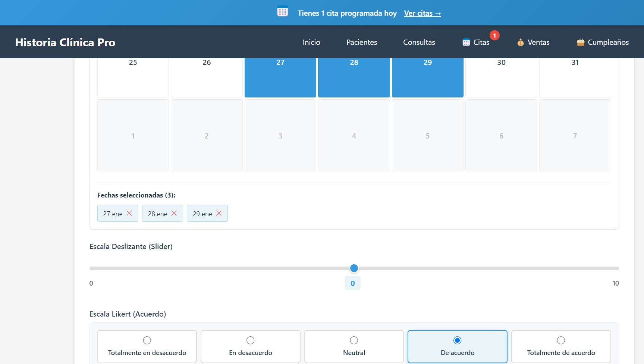The width and height of the screenshot is (644, 364).
Task: Select the Totalmente en desacuerdo radio option
Action: 147,340
